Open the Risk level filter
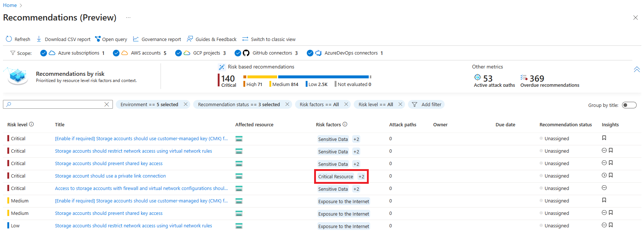The width and height of the screenshot is (644, 231). pyautogui.click(x=375, y=105)
